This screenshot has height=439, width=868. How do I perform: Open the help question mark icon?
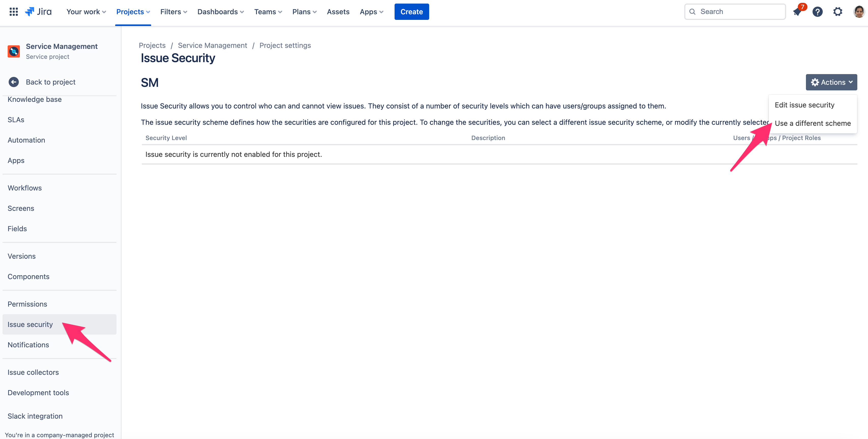[817, 12]
